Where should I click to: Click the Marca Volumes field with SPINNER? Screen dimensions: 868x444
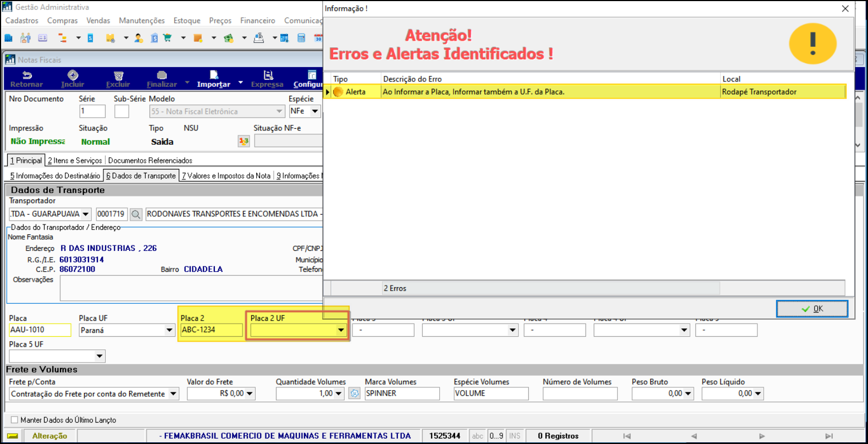(402, 393)
